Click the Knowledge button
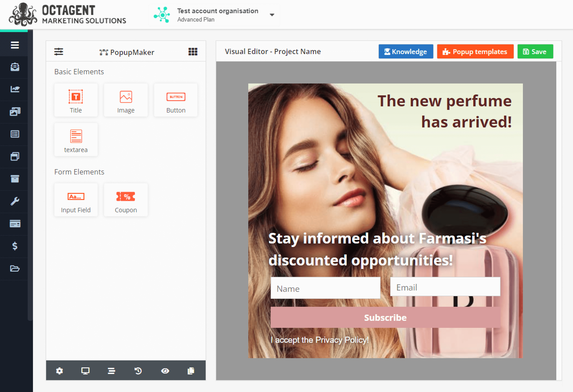Screen dimensions: 573x392 pos(406,52)
